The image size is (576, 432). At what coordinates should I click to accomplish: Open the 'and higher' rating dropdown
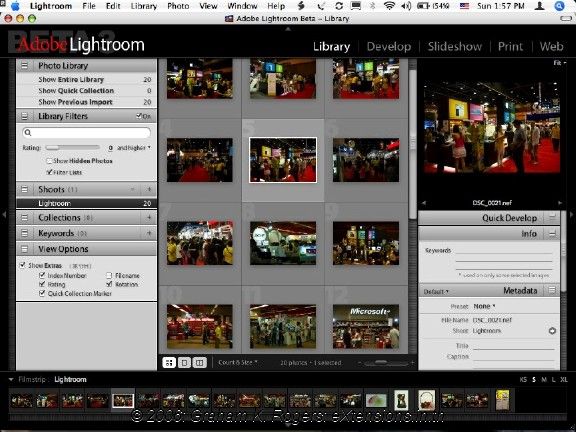click(134, 148)
